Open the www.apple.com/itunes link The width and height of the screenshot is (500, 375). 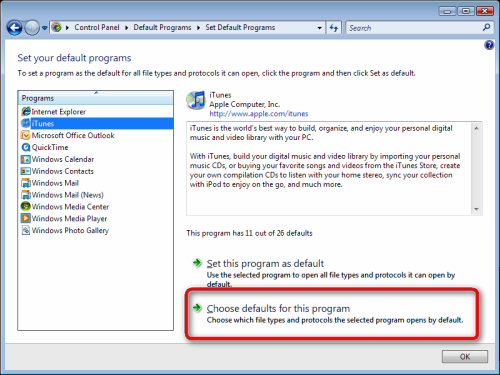259,114
